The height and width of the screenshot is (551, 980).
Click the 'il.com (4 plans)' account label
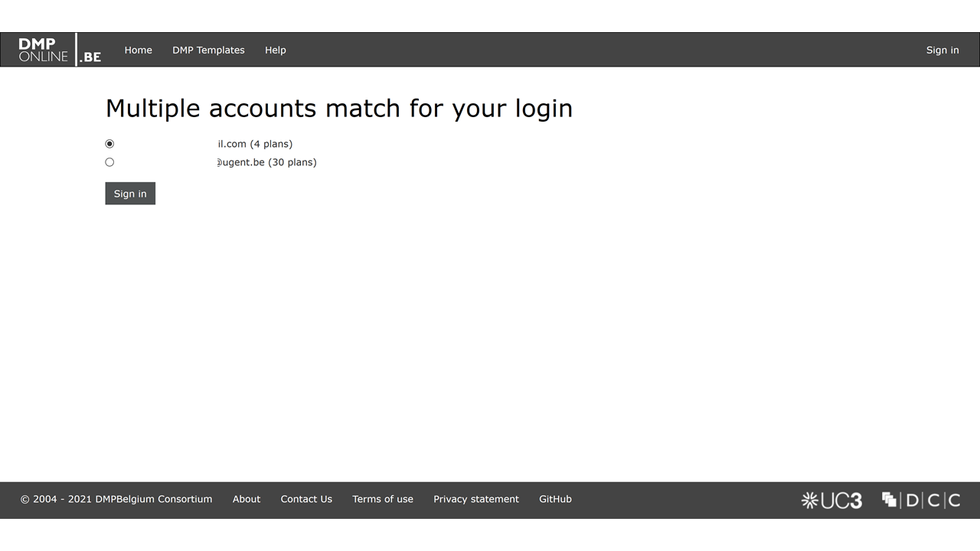254,144
